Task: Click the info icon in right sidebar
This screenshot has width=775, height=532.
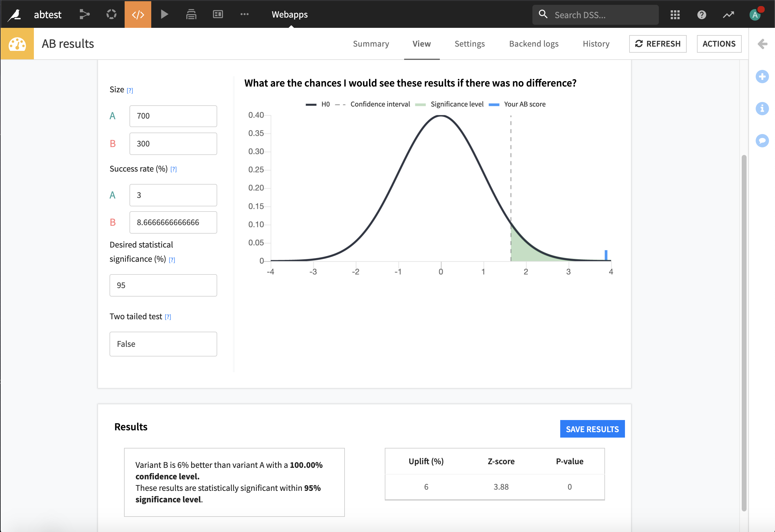Action: (x=762, y=109)
